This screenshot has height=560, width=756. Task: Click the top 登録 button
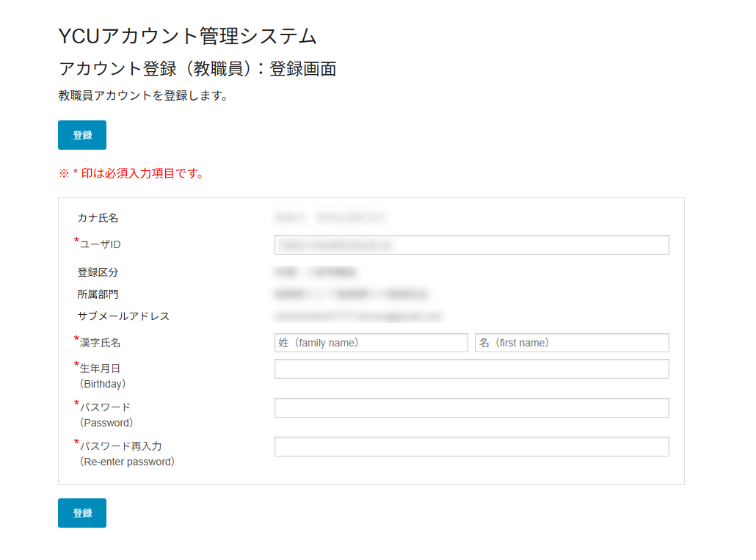[82, 135]
